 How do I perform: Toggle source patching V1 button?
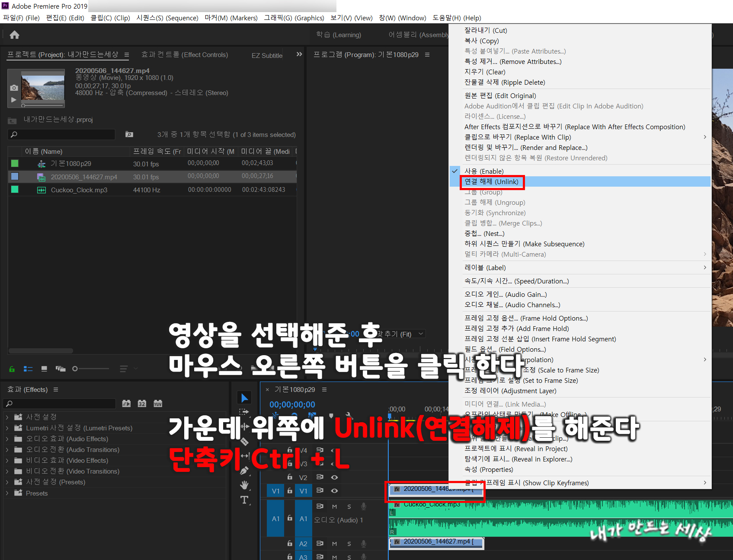tap(275, 491)
